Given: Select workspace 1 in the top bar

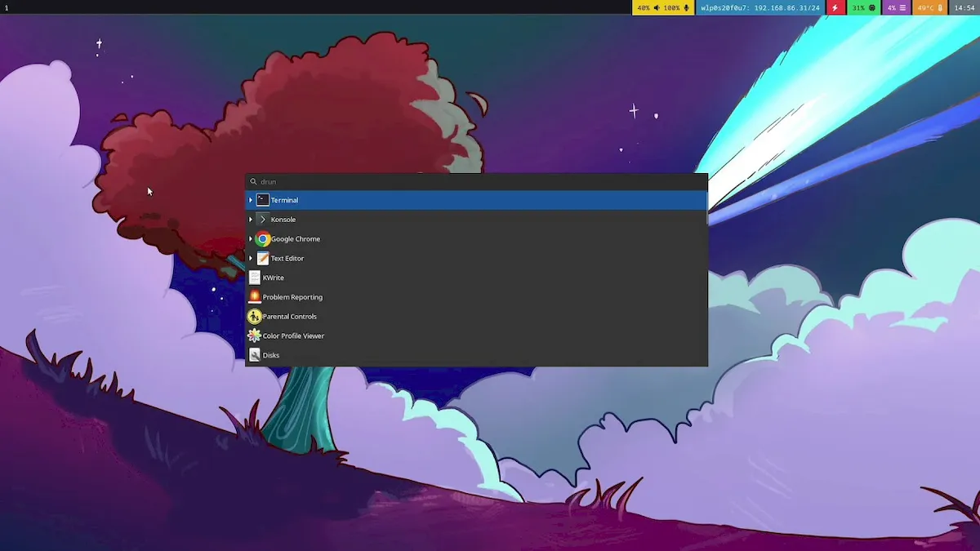Looking at the screenshot, I should (7, 7).
